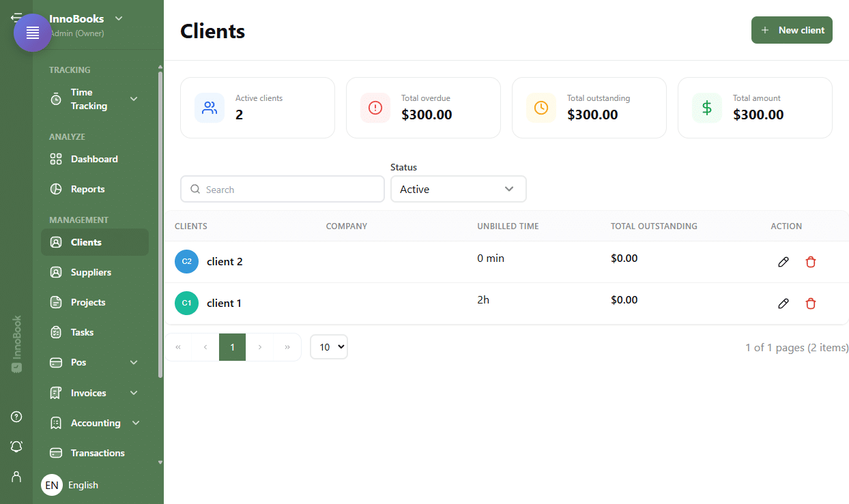Edit client 1 with pencil icon
This screenshot has height=504, width=849.
point(783,303)
